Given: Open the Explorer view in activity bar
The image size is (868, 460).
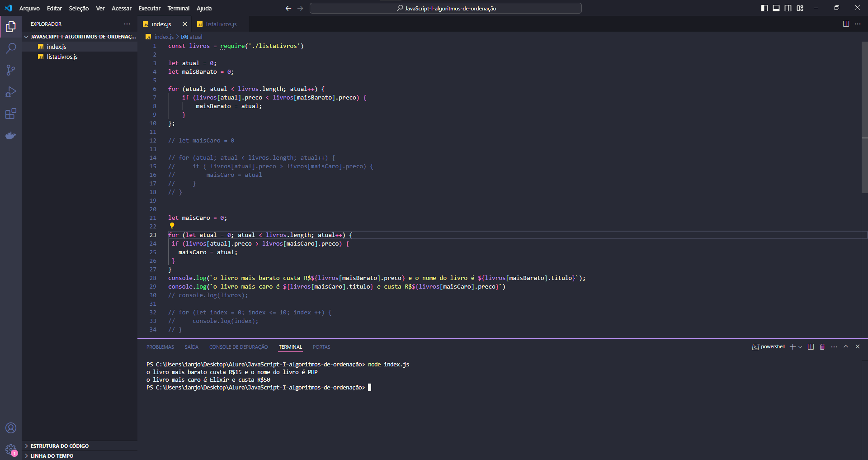Looking at the screenshot, I should (x=11, y=27).
